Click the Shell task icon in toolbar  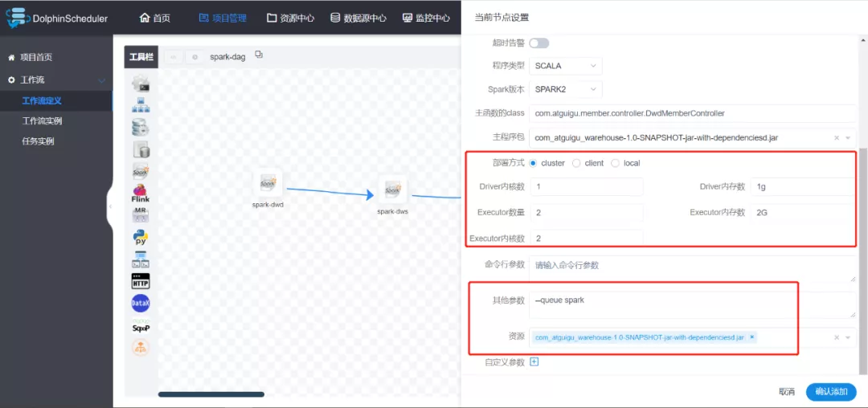point(141,83)
